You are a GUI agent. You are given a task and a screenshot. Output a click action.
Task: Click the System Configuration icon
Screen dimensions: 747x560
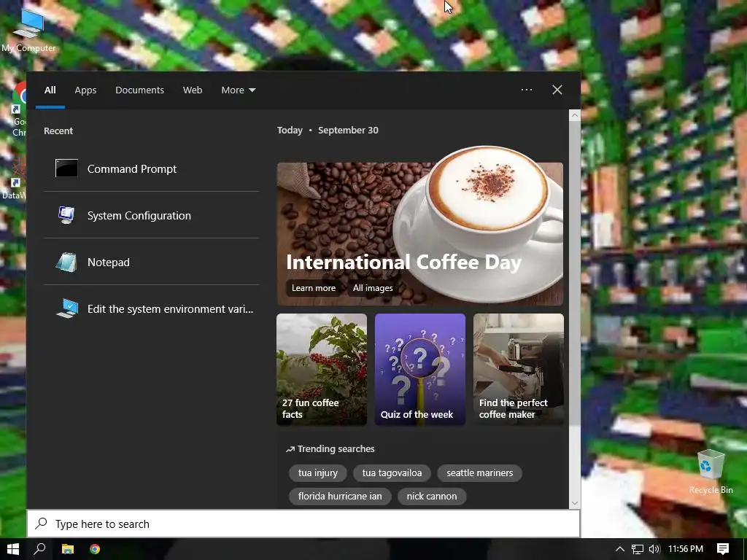point(66,215)
